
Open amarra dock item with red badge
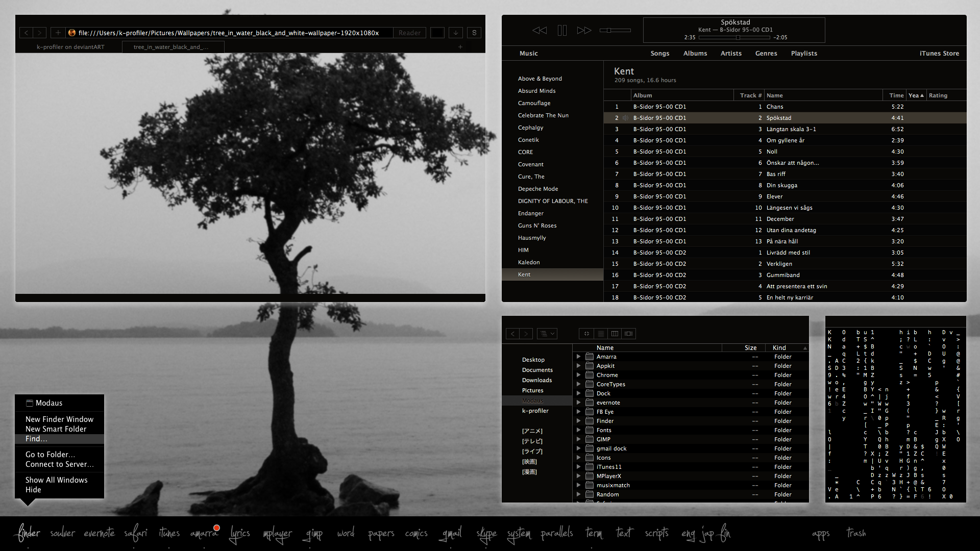pyautogui.click(x=204, y=533)
